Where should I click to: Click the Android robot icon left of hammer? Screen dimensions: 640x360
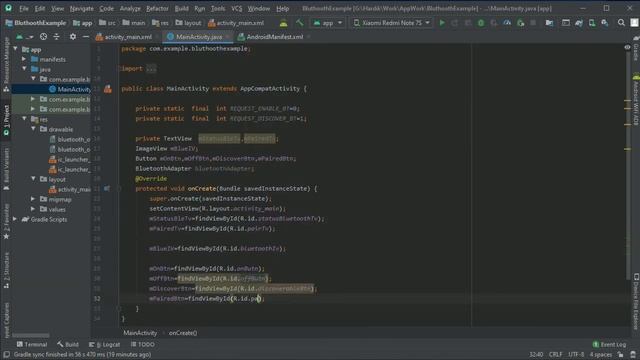[x=283, y=23]
